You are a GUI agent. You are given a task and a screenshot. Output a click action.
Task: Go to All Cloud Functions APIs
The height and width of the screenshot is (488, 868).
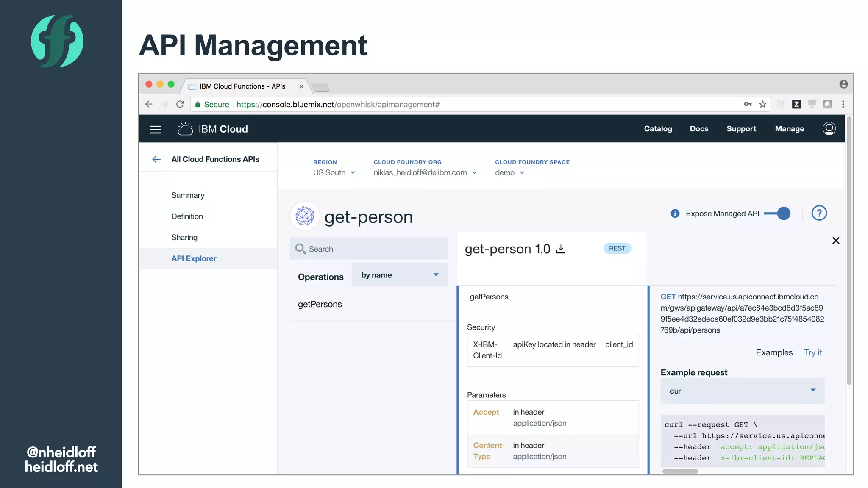[215, 159]
